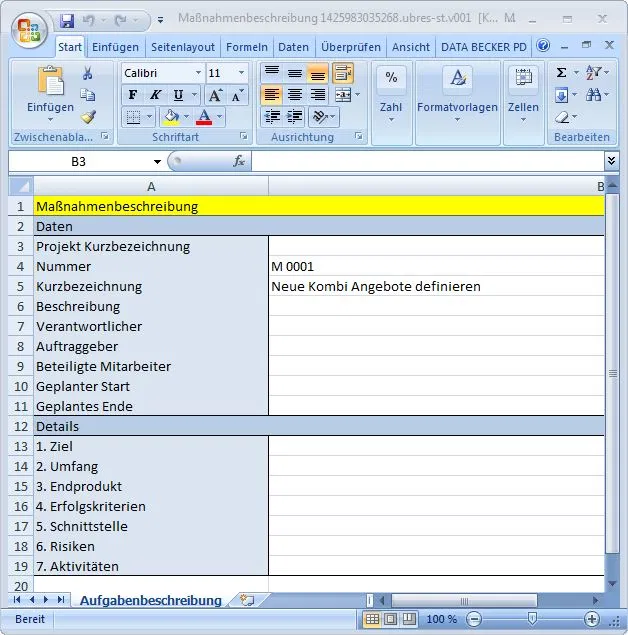The height and width of the screenshot is (635, 628).
Task: Switch to the Einfügen ribbon tab
Action: click(115, 47)
